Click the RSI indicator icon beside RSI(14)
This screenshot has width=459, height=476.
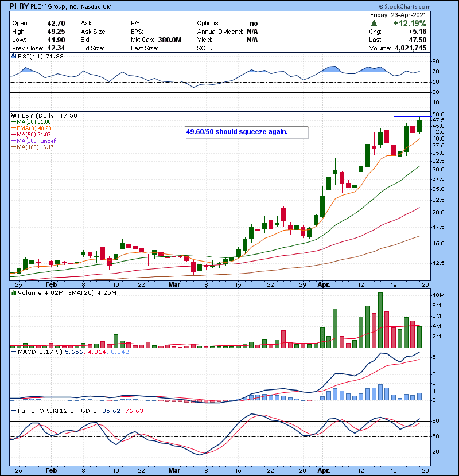click(13, 56)
